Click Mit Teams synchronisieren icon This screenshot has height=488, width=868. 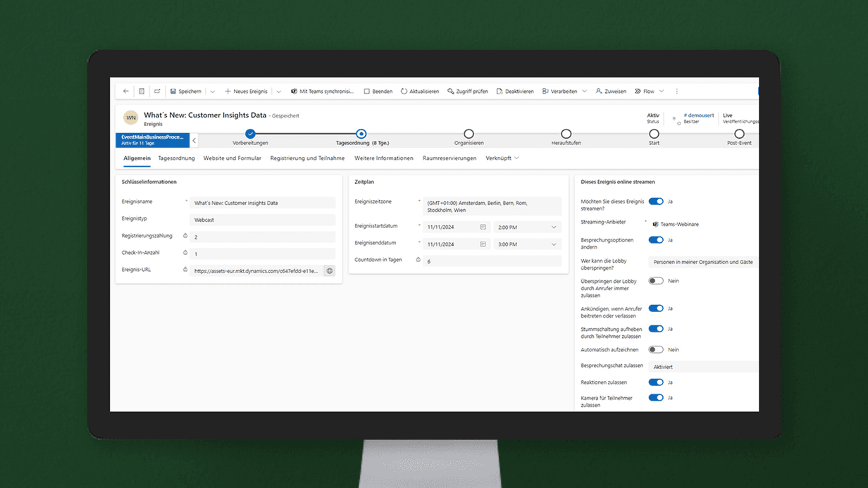[x=294, y=92]
